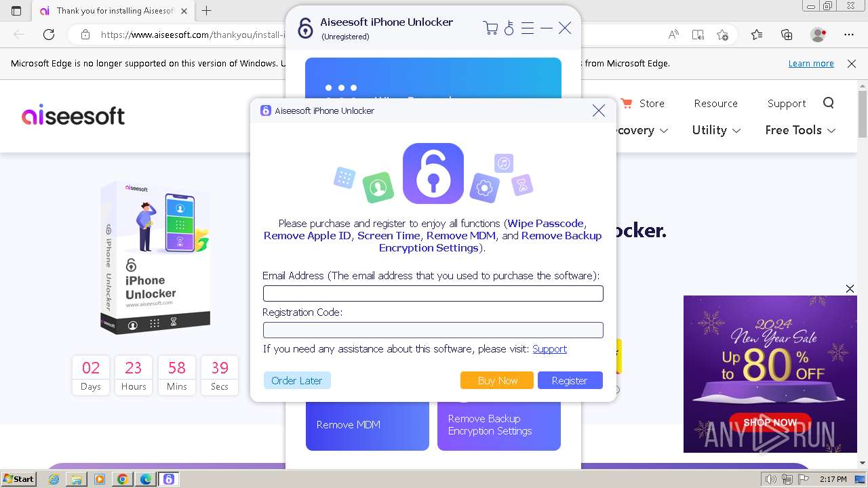The image size is (868, 488).
Task: Open the Support link in the registration dialog
Action: [x=549, y=349]
